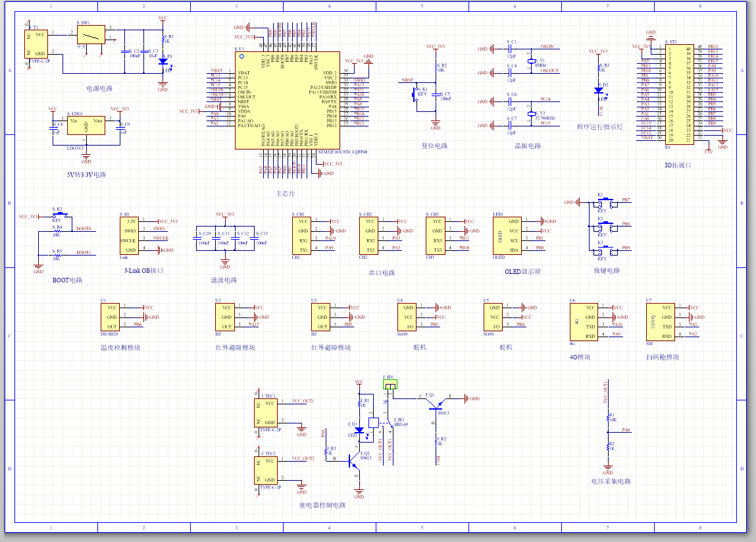This screenshot has width=756, height=542.
Task: Click the 扫码枪模块 label
Action: tap(663, 357)
